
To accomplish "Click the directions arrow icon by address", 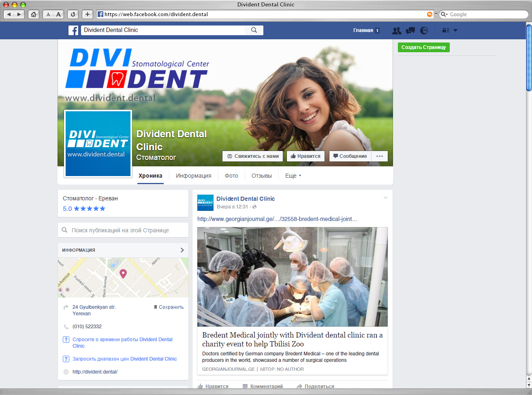I will pyautogui.click(x=66, y=308).
